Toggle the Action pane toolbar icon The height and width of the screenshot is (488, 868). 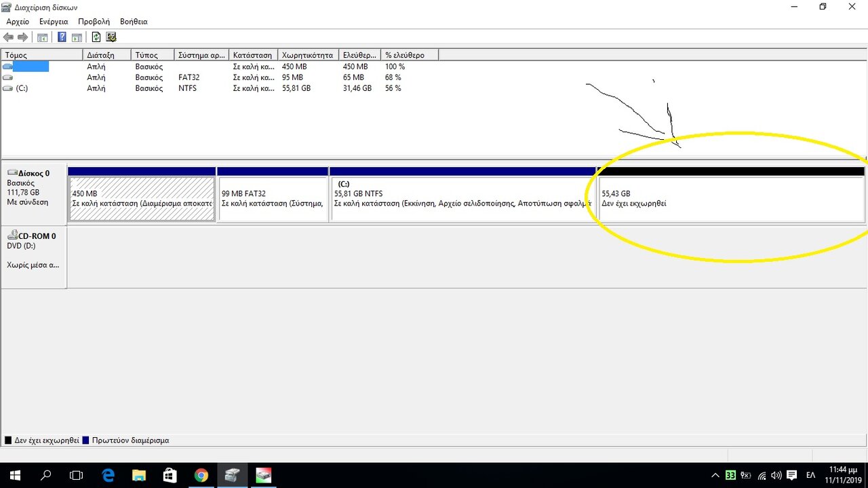point(77,37)
